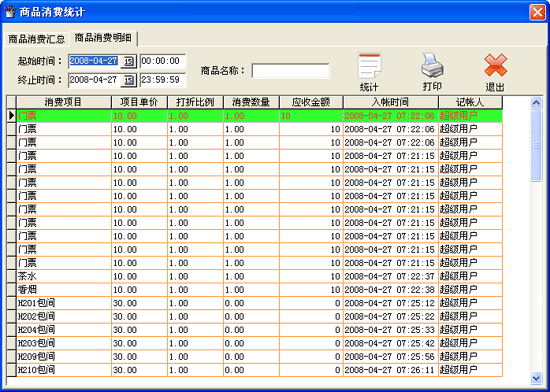
Task: Select the H209包间 row
Action: click(260, 356)
